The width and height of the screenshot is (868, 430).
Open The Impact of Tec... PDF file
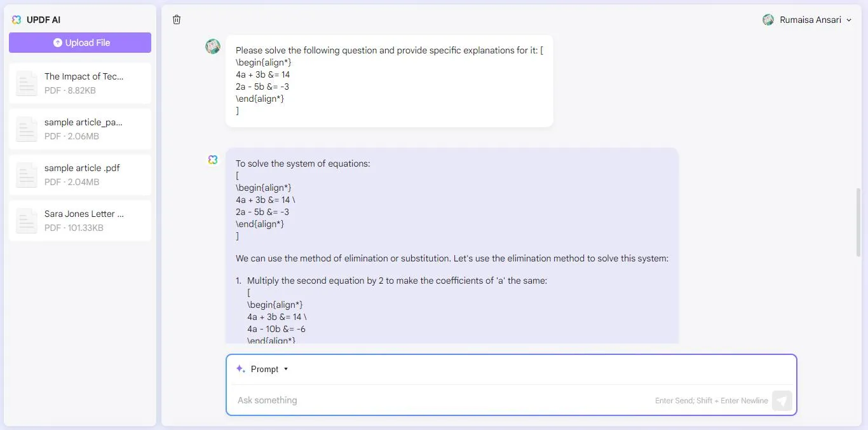coord(80,83)
